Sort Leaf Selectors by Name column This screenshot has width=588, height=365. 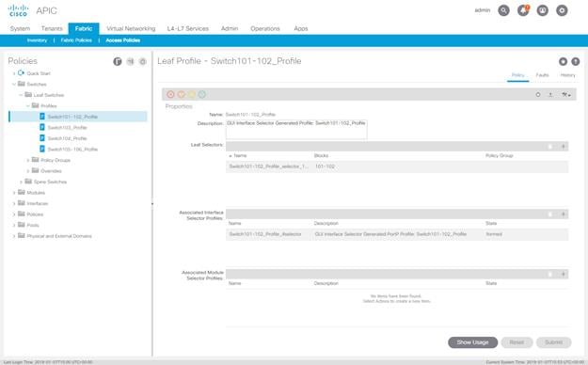(240, 155)
